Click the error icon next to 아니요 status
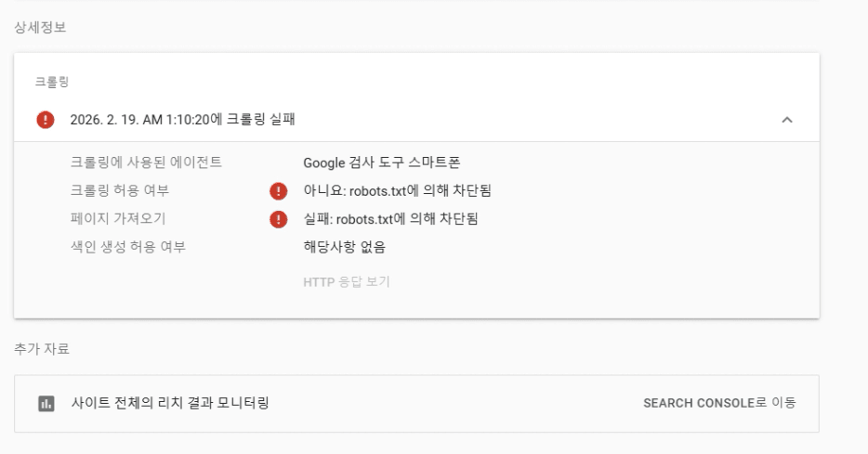 coord(277,191)
